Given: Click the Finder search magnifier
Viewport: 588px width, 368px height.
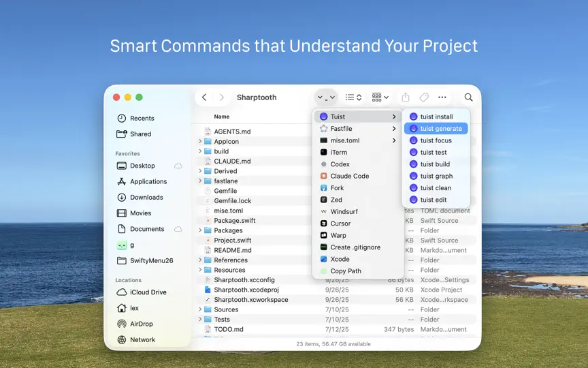Looking at the screenshot, I should click(468, 97).
